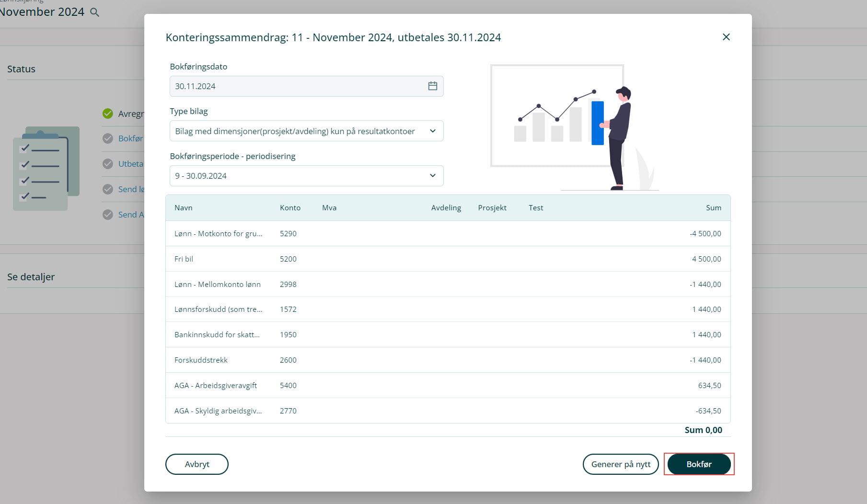
Task: Close the Konteringssammendrag dialog with X
Action: [x=726, y=37]
